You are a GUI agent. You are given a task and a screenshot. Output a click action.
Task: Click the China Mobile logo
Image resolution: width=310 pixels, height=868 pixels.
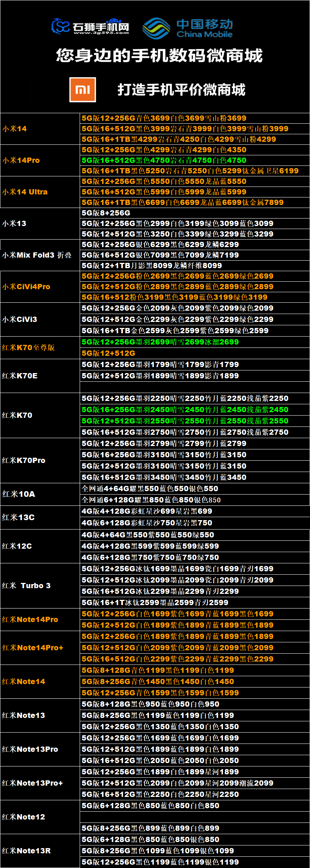[188, 28]
